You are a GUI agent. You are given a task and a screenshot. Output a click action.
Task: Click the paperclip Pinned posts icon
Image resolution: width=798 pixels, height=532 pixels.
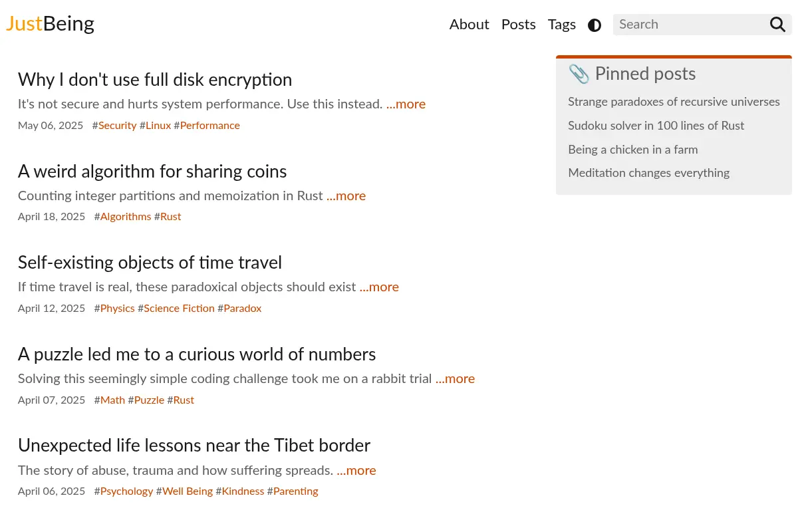pyautogui.click(x=579, y=74)
